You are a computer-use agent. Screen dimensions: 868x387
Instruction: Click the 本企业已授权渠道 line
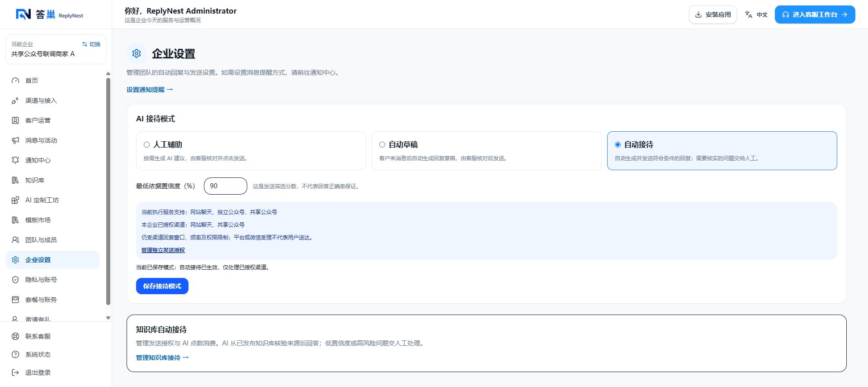click(x=193, y=225)
